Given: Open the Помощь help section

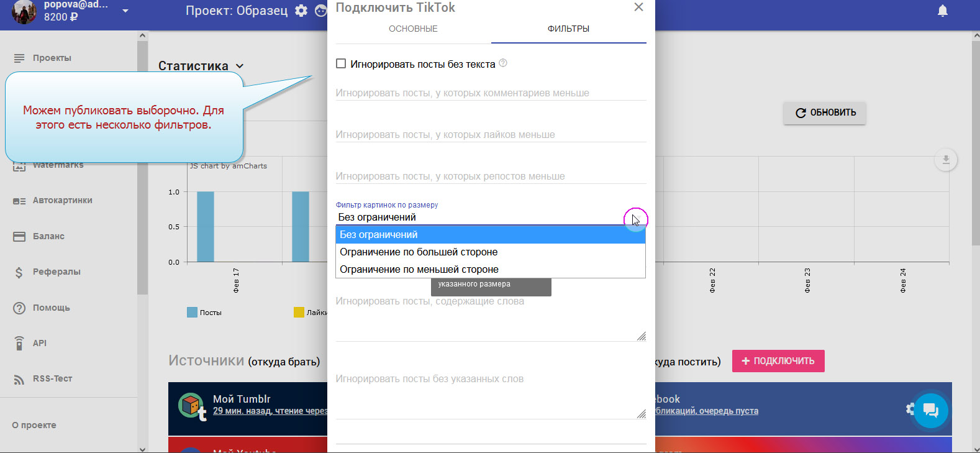Looking at the screenshot, I should click(x=51, y=308).
